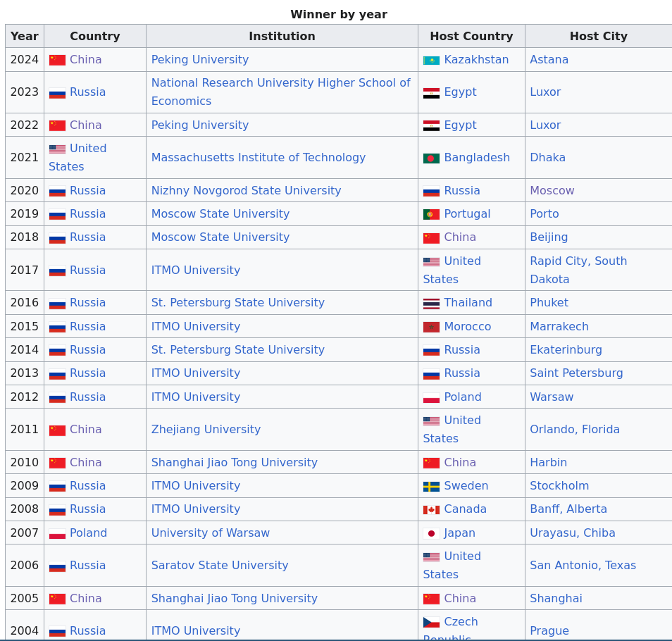
Task: Open Peking University link in 2022 row
Action: (200, 125)
